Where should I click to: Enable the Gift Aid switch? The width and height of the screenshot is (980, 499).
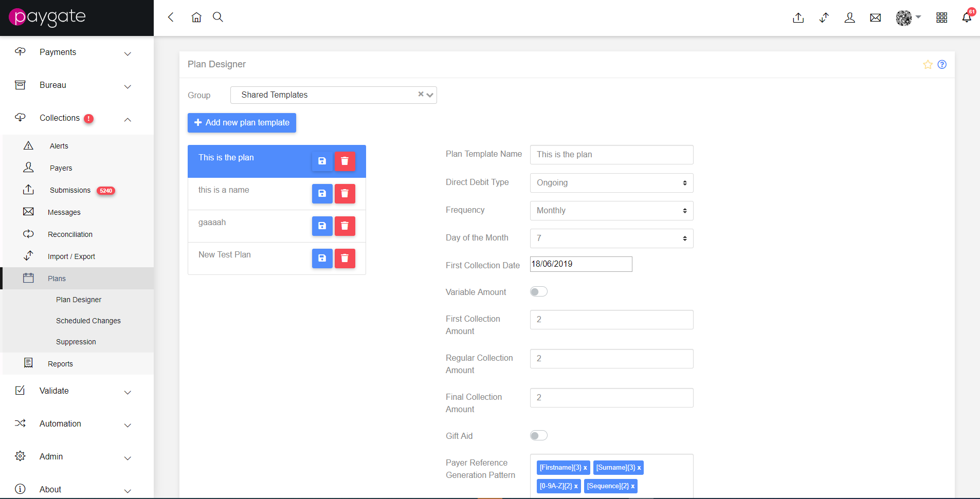point(539,436)
